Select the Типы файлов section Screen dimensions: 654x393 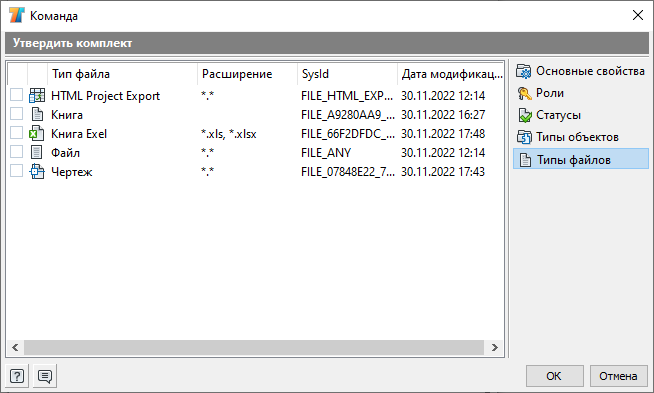point(581,159)
